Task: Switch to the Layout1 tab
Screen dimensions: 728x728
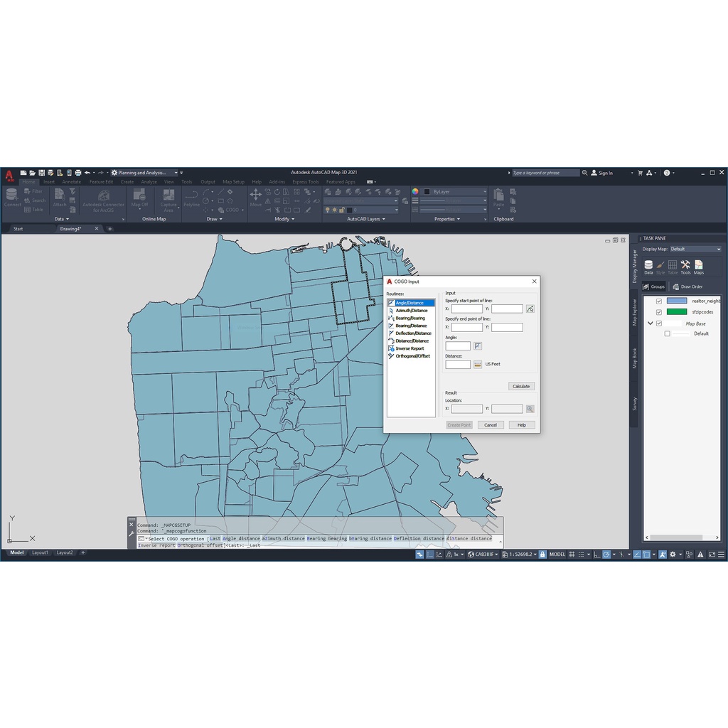Action: coord(40,552)
